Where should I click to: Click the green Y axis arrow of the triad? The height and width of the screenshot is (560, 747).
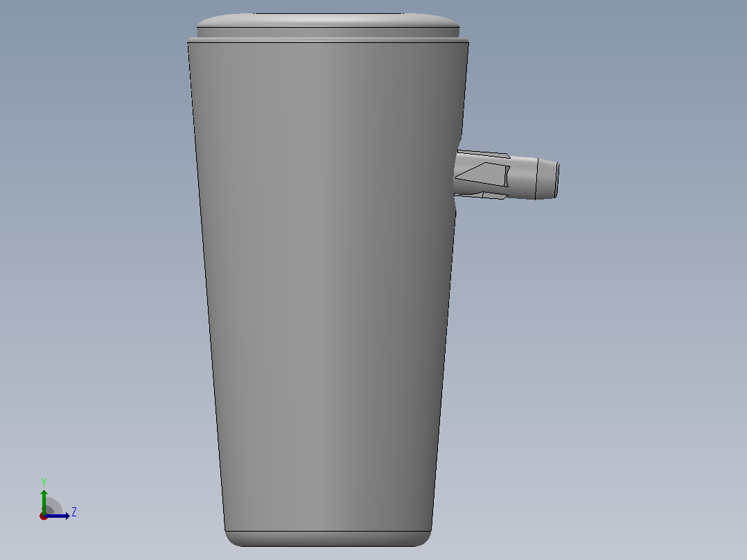[44, 501]
